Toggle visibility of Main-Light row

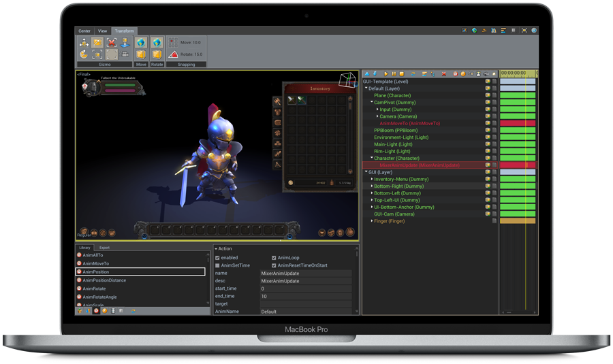488,144
